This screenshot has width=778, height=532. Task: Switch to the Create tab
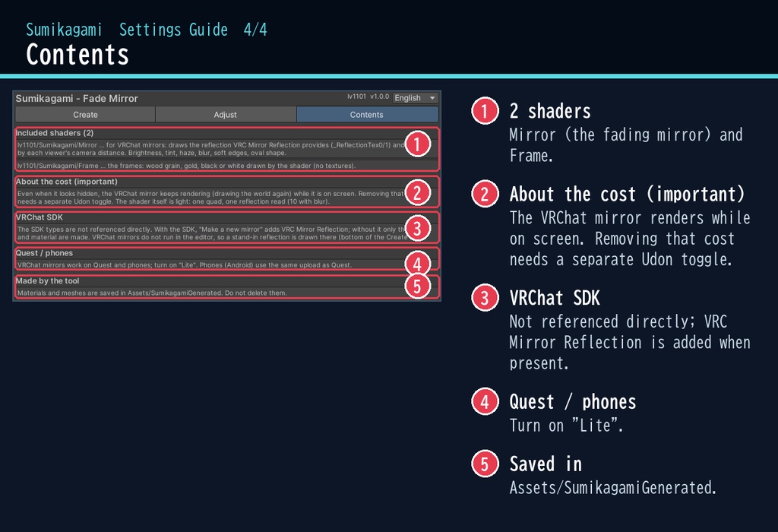85,115
